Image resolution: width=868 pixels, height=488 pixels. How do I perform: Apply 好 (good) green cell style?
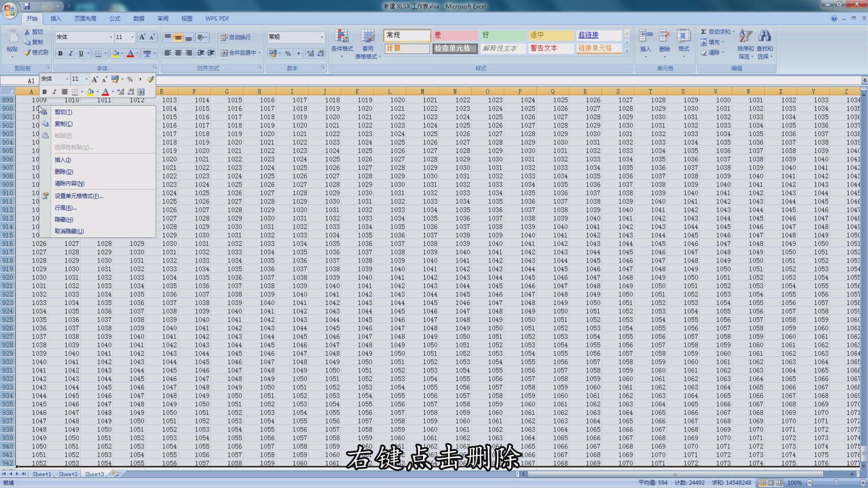click(x=503, y=35)
